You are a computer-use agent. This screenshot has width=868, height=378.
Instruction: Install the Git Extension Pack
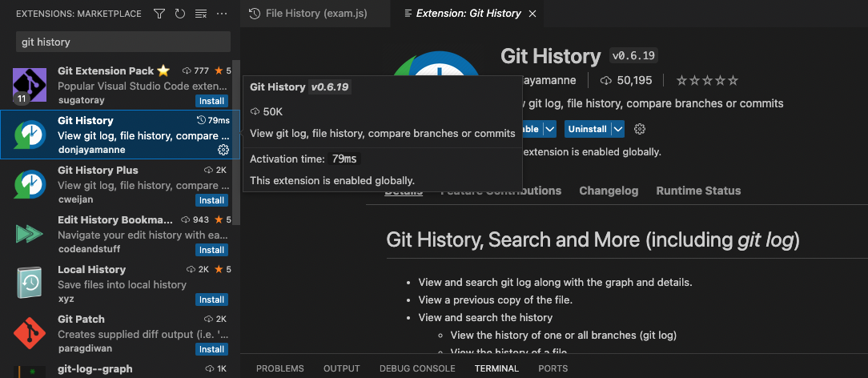coord(211,101)
